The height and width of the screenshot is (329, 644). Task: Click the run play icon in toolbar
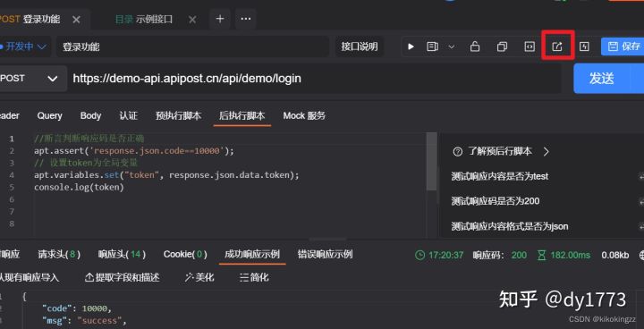point(411,46)
